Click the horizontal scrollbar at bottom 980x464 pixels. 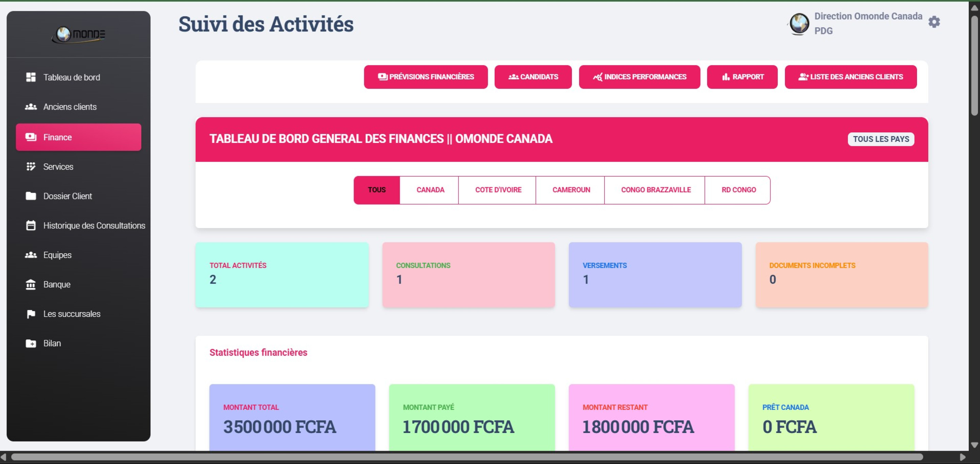[466, 457]
